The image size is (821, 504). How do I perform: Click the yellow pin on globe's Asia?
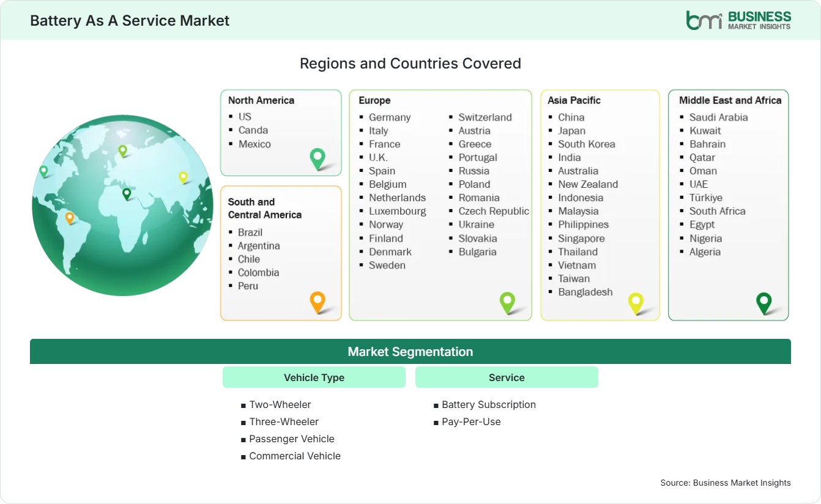pyautogui.click(x=183, y=177)
